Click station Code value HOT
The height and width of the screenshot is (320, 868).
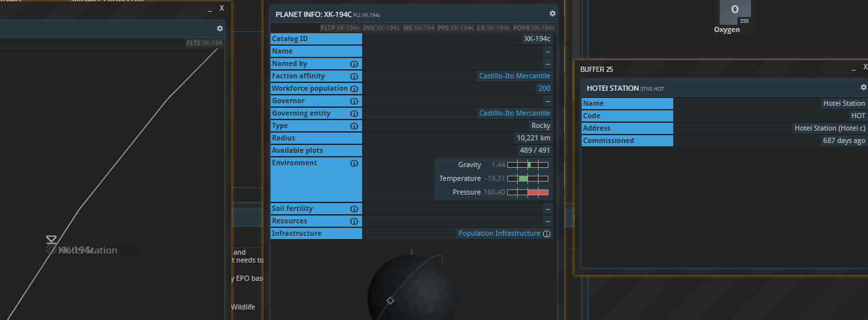pyautogui.click(x=858, y=116)
